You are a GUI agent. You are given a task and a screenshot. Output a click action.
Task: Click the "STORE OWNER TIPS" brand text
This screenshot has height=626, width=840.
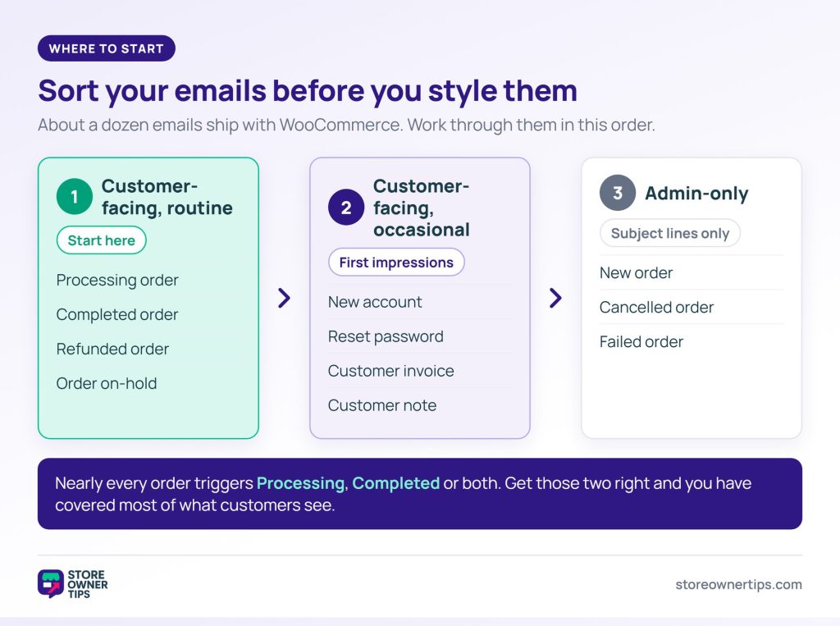pyautogui.click(x=87, y=584)
